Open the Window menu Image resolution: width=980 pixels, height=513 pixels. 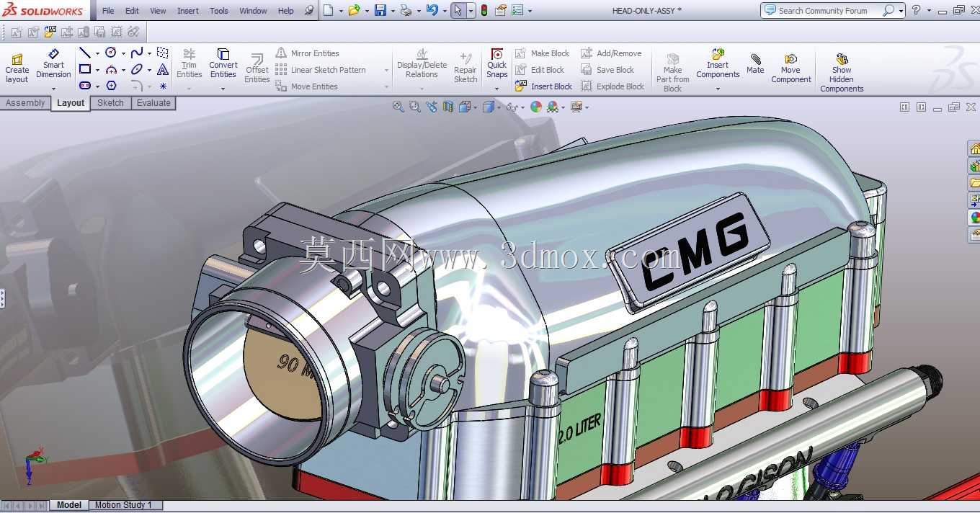pos(253,11)
